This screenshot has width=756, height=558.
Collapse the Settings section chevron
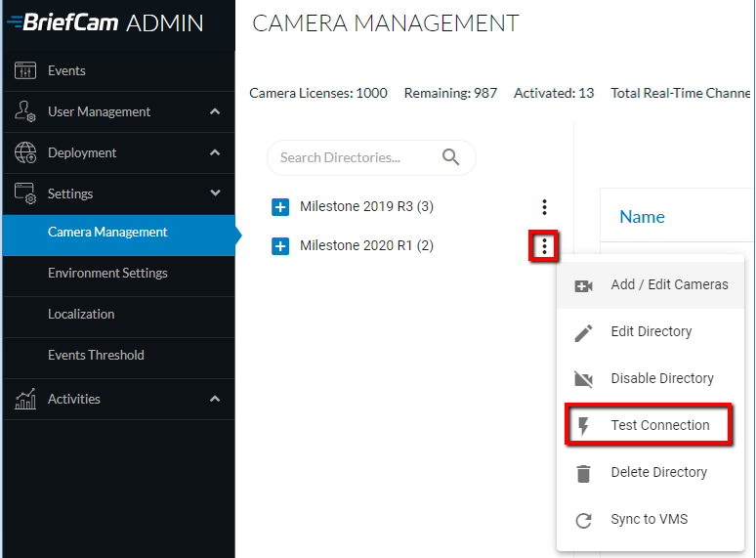coord(215,193)
